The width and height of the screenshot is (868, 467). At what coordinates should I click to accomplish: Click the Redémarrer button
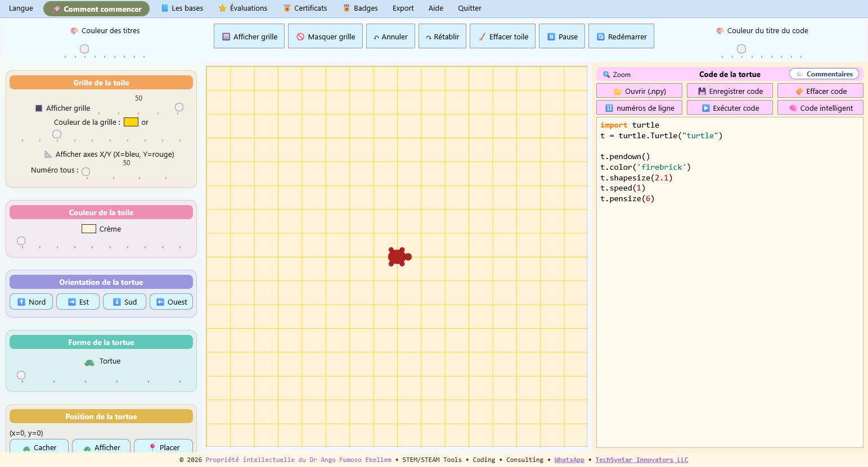click(x=621, y=37)
